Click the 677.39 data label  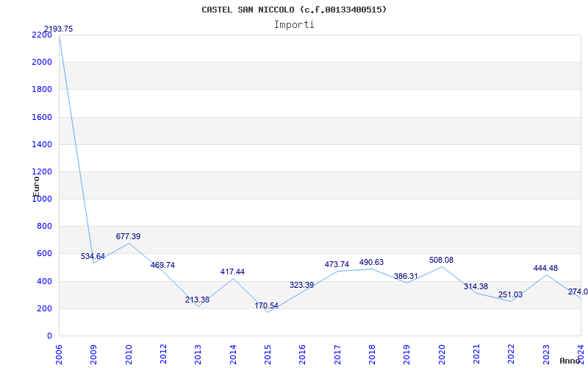point(128,236)
